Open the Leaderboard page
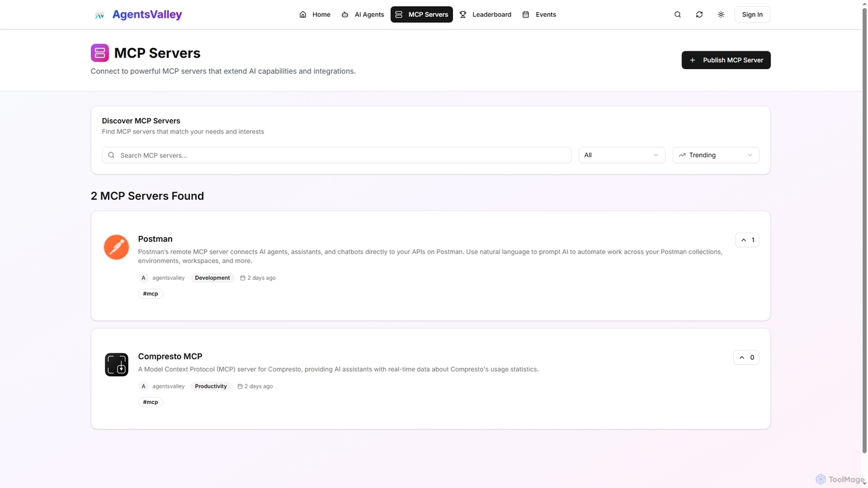The height and width of the screenshot is (488, 868). [486, 14]
